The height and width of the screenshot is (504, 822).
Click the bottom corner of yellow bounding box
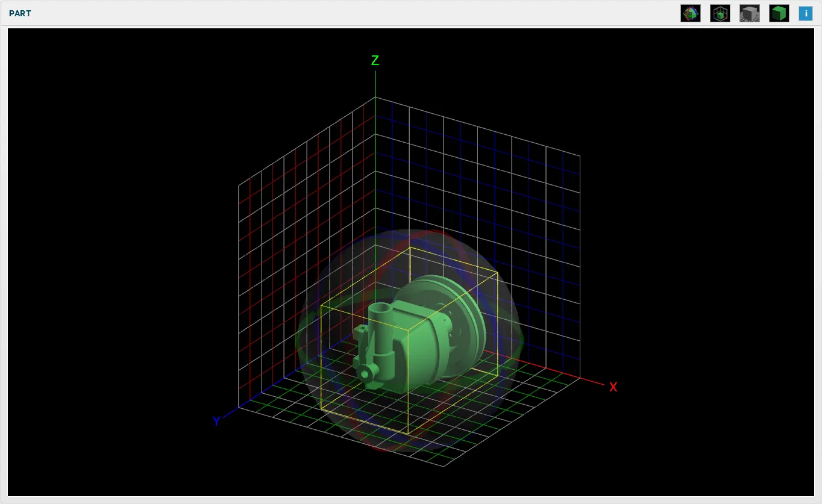click(x=409, y=434)
